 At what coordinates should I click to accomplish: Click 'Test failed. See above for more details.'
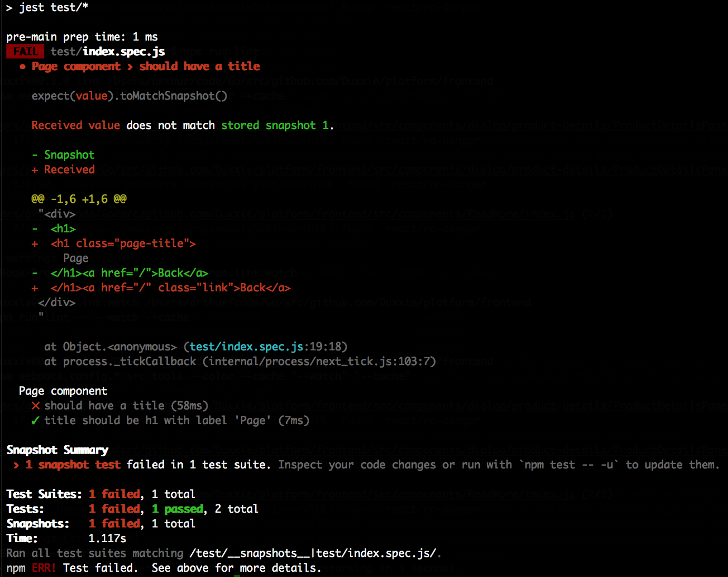click(192, 568)
